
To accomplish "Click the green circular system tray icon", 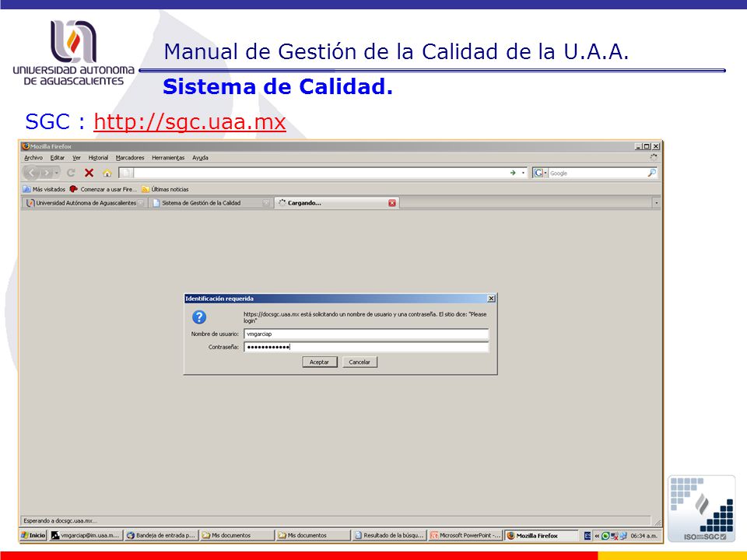I will point(605,536).
